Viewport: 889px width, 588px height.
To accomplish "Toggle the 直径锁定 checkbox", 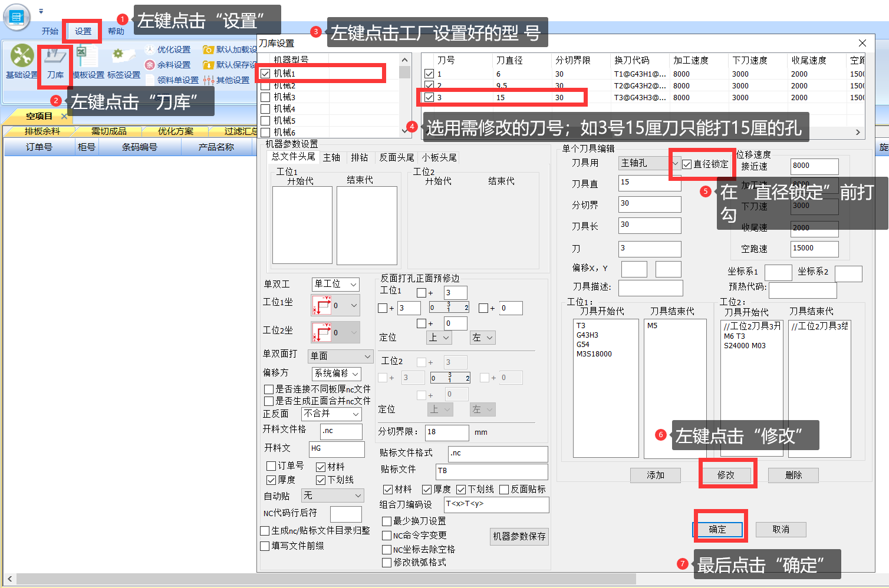I will click(687, 164).
